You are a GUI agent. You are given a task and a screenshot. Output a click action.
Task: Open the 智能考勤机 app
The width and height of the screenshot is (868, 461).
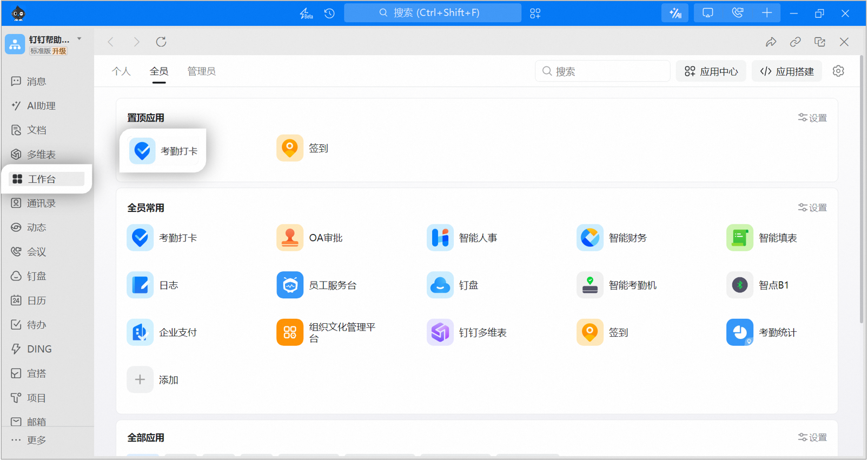coord(617,285)
